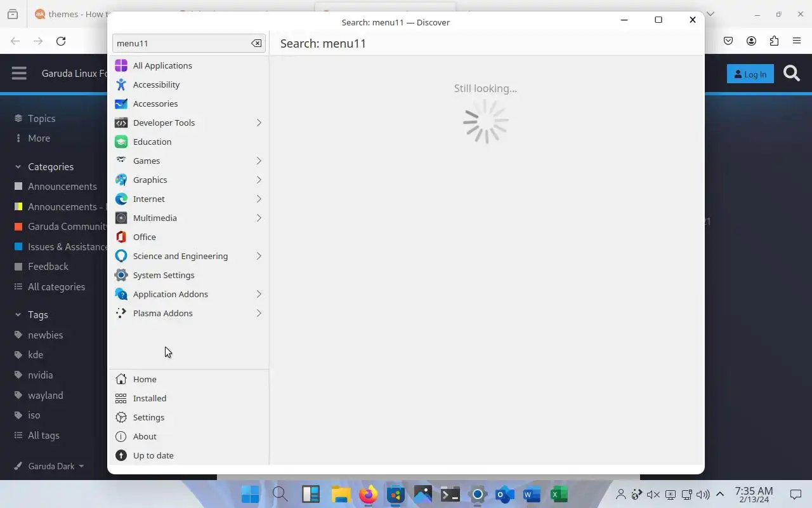Image resolution: width=812 pixels, height=508 pixels.
Task: Collapse the Tags section
Action: (32, 314)
